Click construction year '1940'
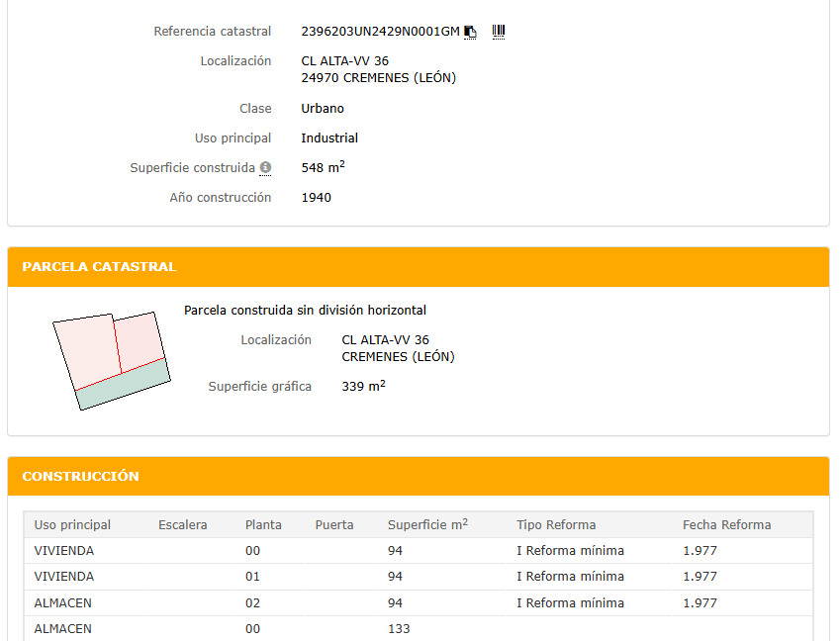The width and height of the screenshot is (840, 641). 316,198
